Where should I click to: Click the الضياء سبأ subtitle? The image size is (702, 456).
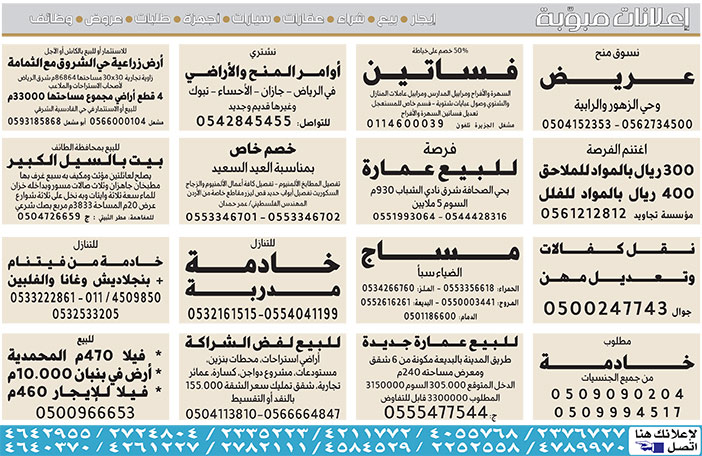pos(440,272)
